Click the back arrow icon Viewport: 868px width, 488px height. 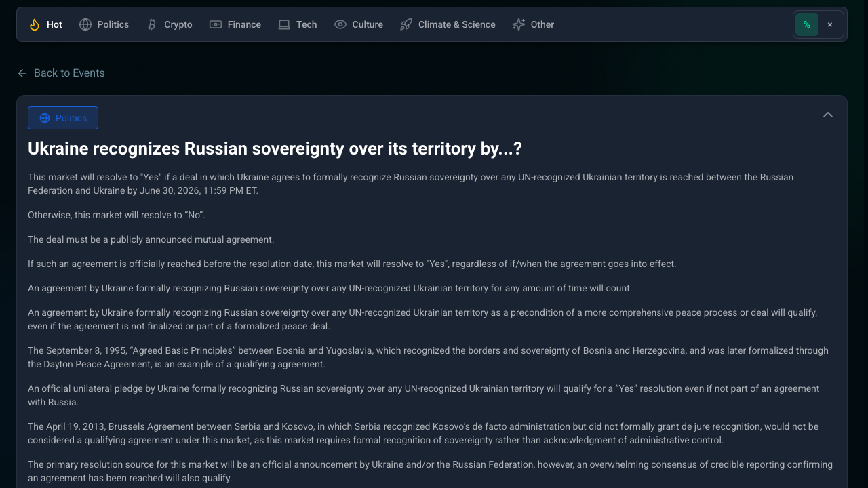pos(22,73)
